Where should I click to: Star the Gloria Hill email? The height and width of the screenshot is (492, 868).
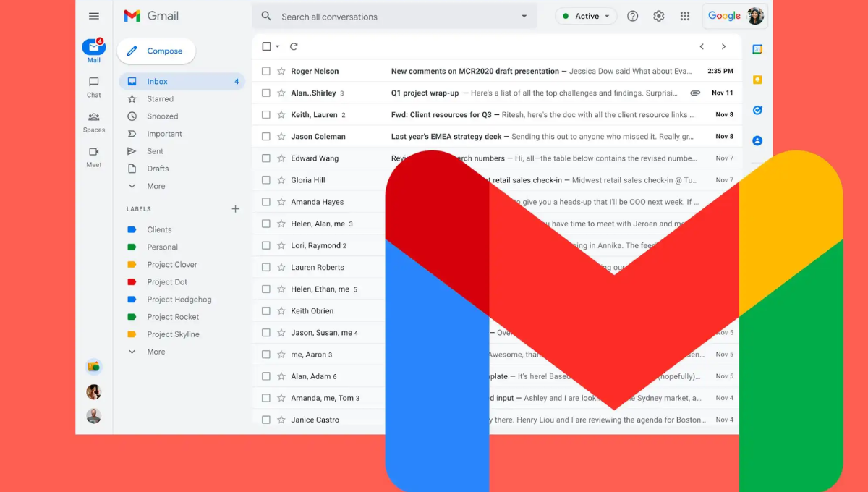coord(281,179)
